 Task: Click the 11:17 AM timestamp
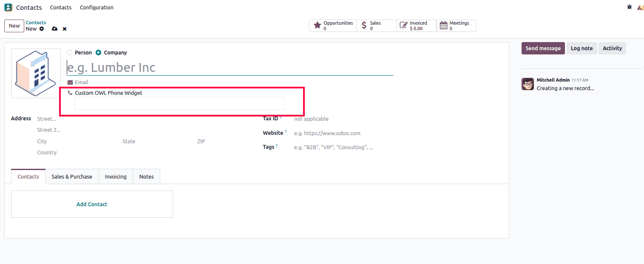[x=580, y=80]
